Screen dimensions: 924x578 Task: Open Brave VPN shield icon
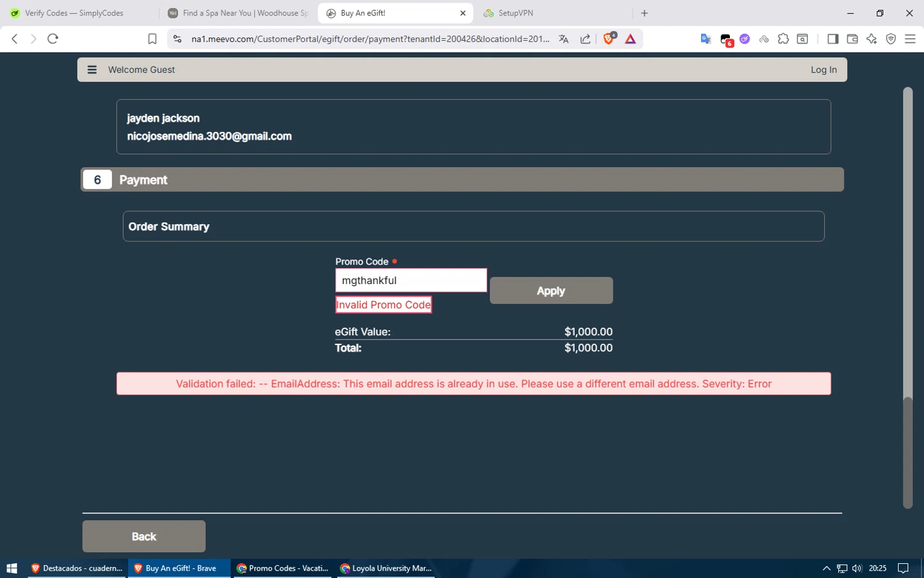(891, 39)
